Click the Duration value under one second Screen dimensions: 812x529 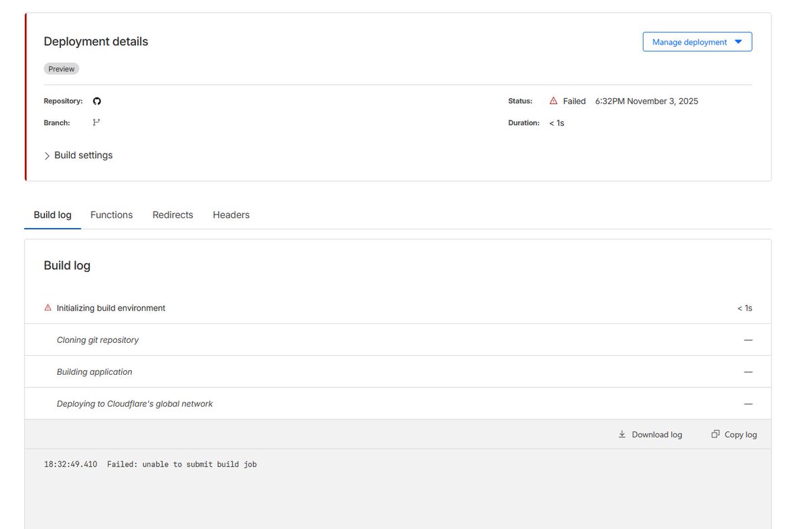[x=556, y=123]
